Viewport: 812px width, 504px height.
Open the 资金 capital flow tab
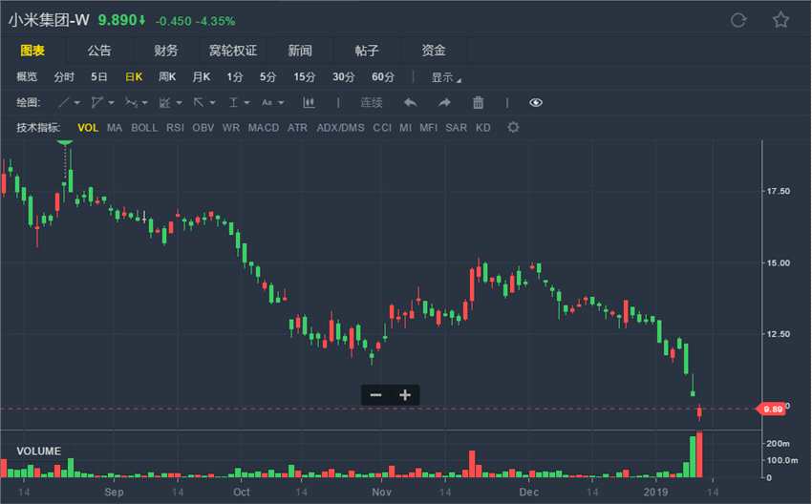[434, 51]
